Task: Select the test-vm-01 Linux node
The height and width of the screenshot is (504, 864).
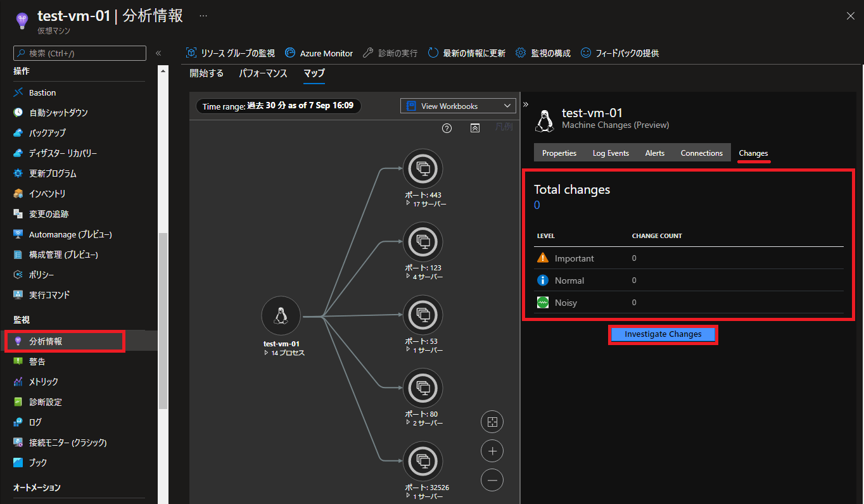Action: 281,316
